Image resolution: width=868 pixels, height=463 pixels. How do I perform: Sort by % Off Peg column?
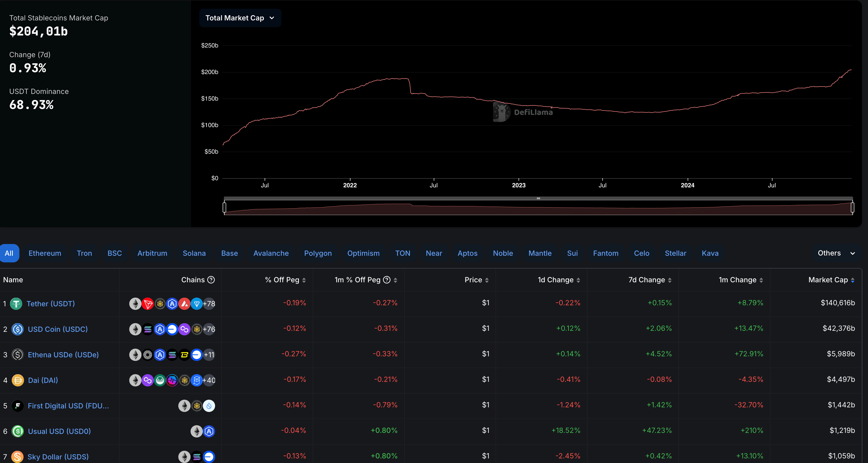point(304,280)
